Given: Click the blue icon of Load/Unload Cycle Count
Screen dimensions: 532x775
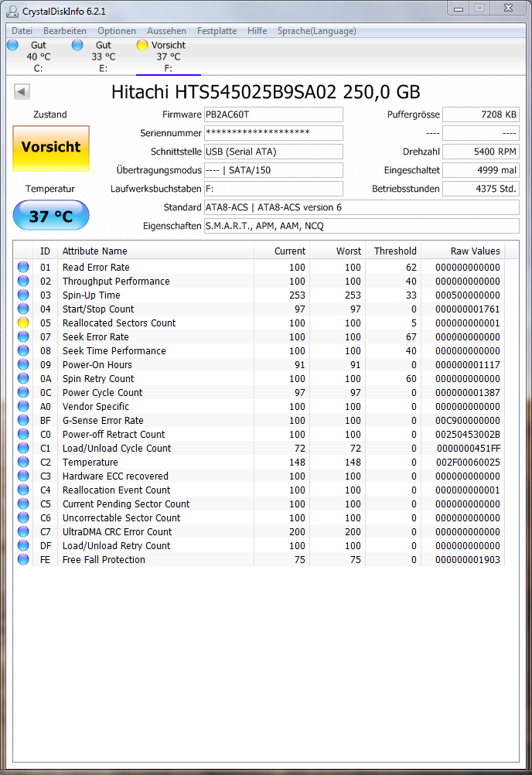Looking at the screenshot, I should pyautogui.click(x=23, y=448).
